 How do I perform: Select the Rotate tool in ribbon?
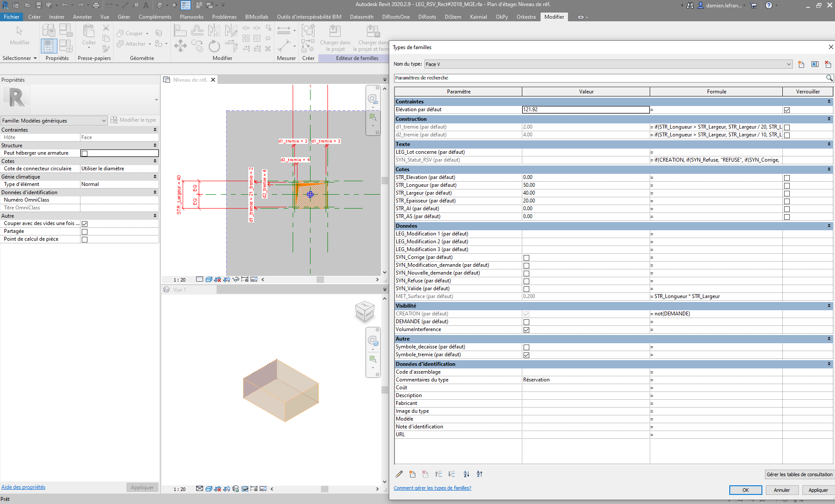click(x=214, y=46)
